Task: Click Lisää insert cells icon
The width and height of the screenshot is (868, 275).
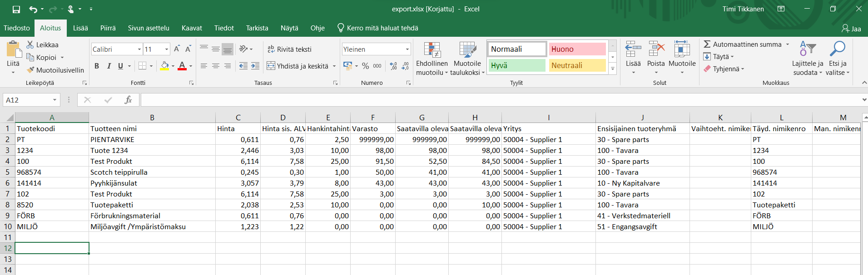Action: pyautogui.click(x=633, y=49)
